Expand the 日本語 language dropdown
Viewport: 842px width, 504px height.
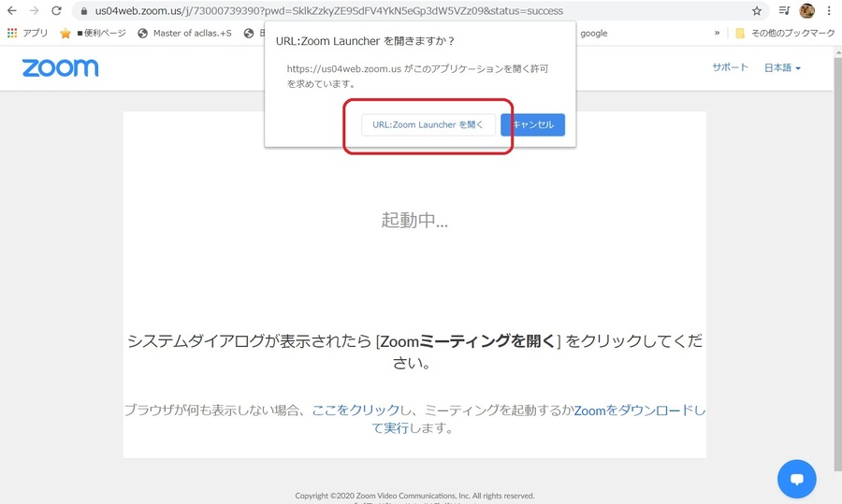(782, 67)
